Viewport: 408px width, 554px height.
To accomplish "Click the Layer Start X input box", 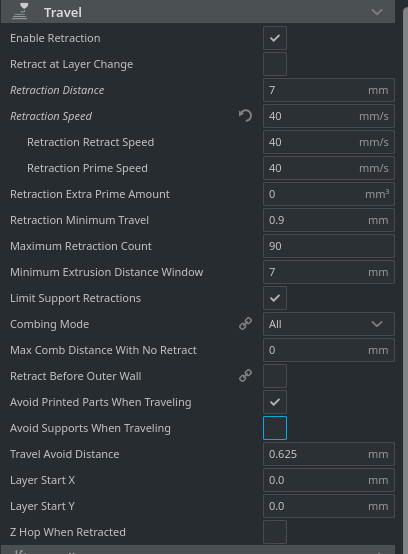I will point(329,480).
